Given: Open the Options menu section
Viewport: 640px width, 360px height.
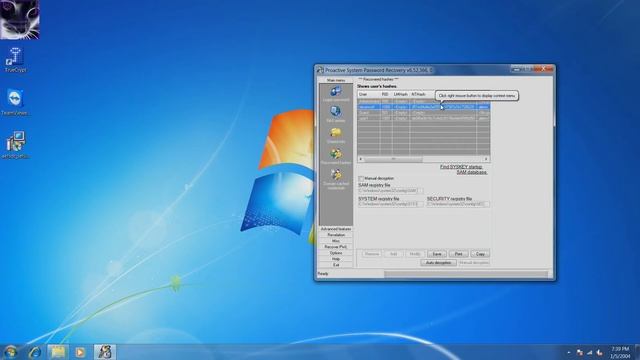Looking at the screenshot, I should 336,253.
